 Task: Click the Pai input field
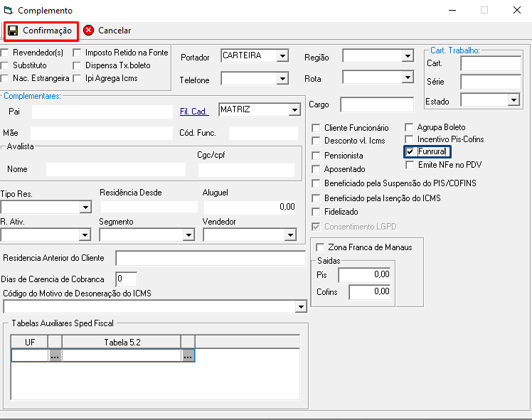(102, 112)
